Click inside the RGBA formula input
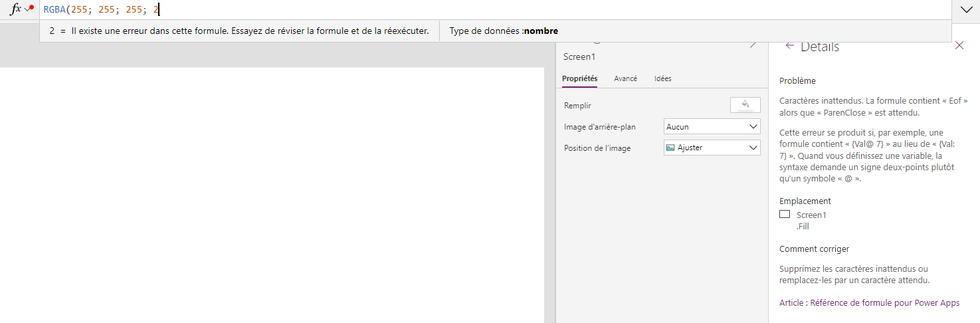Image resolution: width=980 pixels, height=323 pixels. coord(495,9)
